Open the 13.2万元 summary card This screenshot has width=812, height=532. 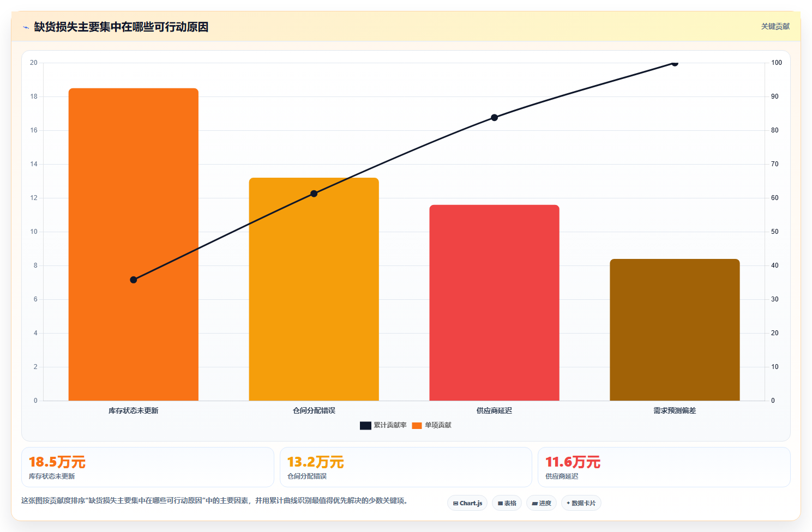tap(406, 467)
